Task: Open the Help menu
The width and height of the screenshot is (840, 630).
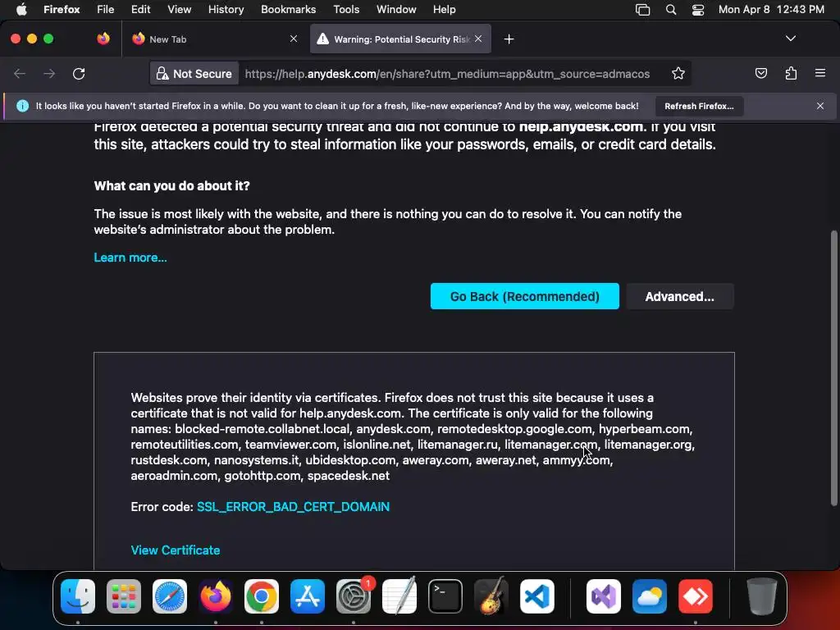Action: (444, 9)
